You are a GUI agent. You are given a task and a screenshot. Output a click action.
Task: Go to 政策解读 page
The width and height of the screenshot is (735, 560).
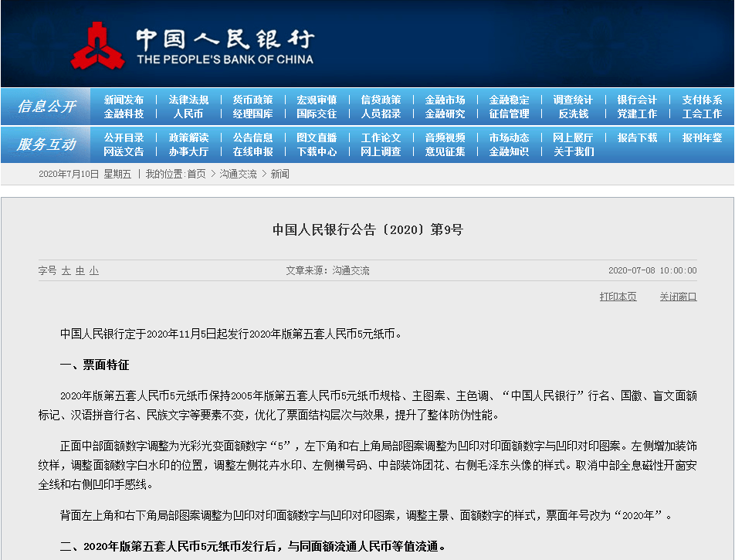pos(188,138)
